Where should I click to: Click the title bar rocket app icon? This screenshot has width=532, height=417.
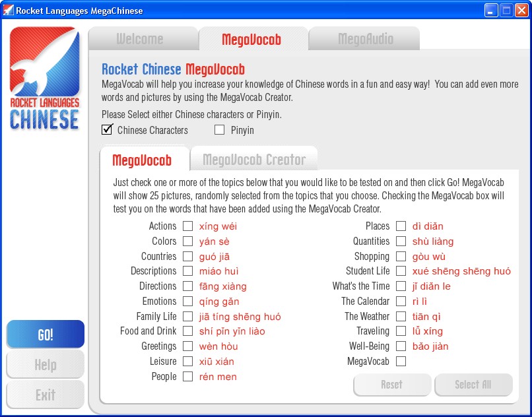pos(8,10)
